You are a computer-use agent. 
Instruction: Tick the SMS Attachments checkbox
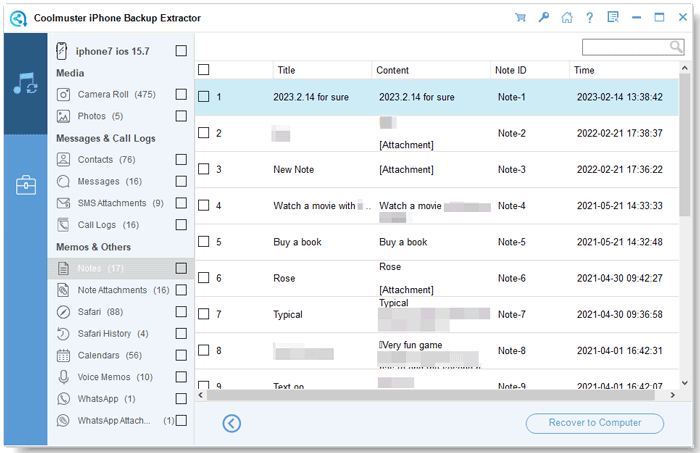(181, 203)
